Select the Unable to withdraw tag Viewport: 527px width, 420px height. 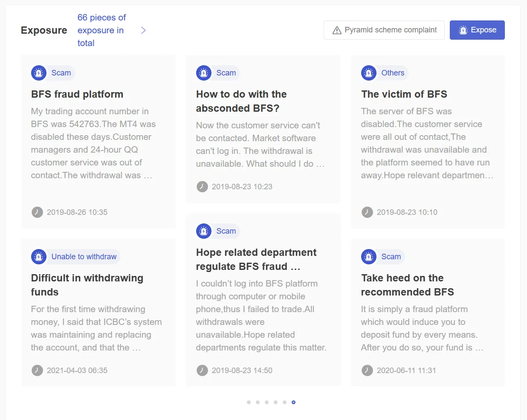(x=84, y=257)
